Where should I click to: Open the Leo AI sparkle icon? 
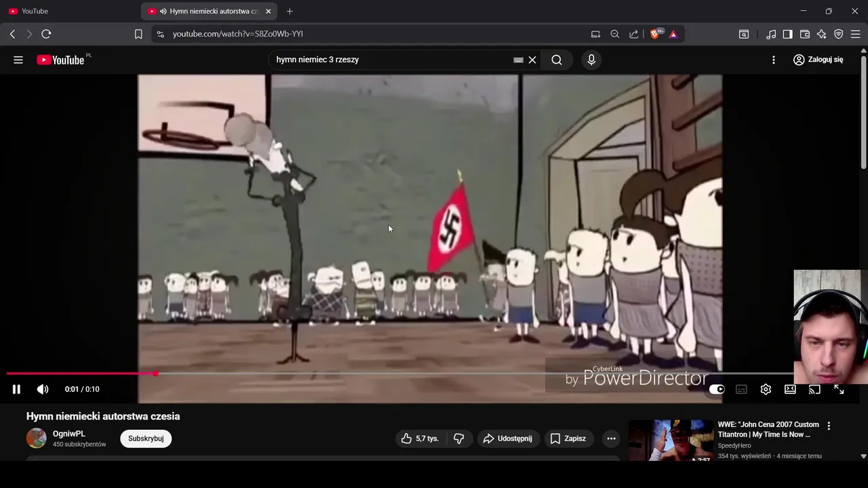pos(821,34)
